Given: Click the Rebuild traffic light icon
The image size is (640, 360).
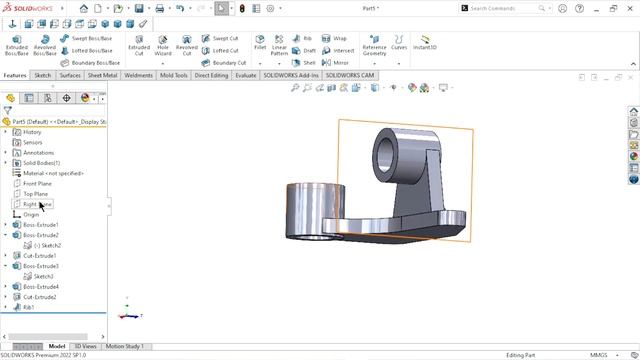Looking at the screenshot, I should tap(242, 8).
